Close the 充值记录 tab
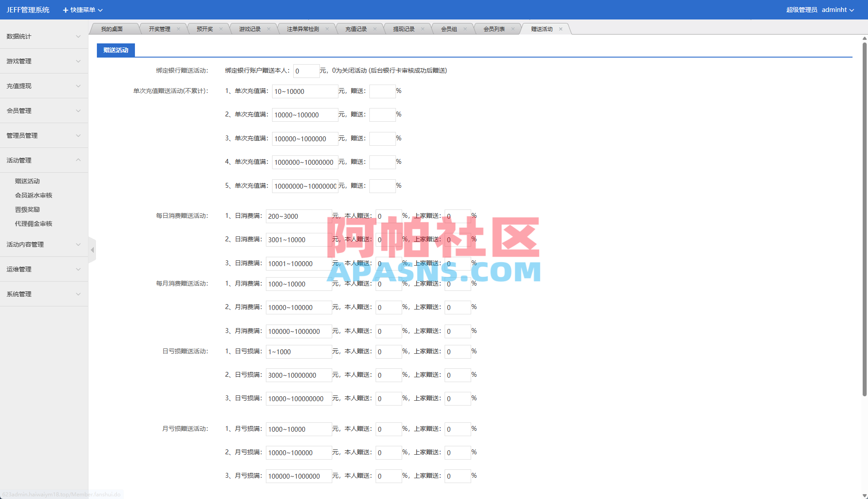Viewport: 868px width, 499px height. [375, 29]
